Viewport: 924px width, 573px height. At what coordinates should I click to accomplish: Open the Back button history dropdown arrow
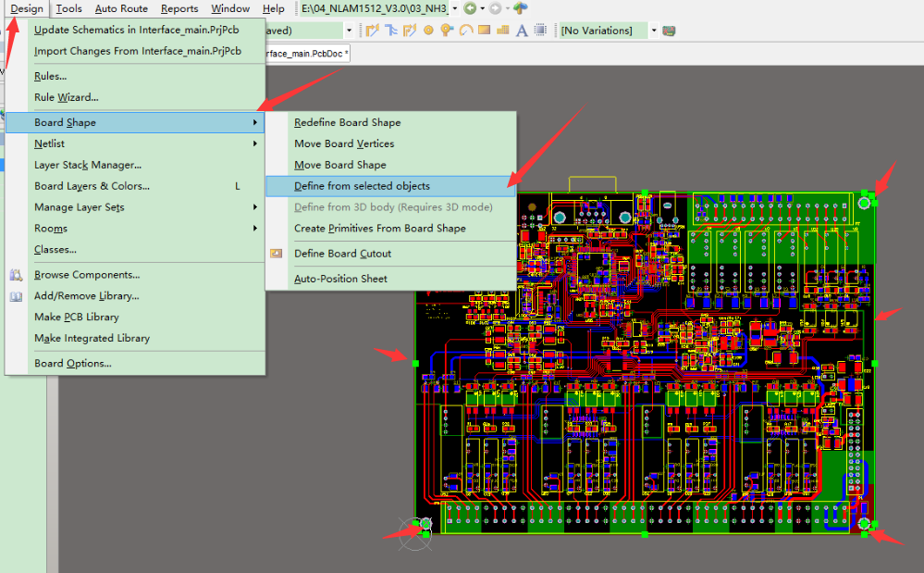(x=483, y=8)
